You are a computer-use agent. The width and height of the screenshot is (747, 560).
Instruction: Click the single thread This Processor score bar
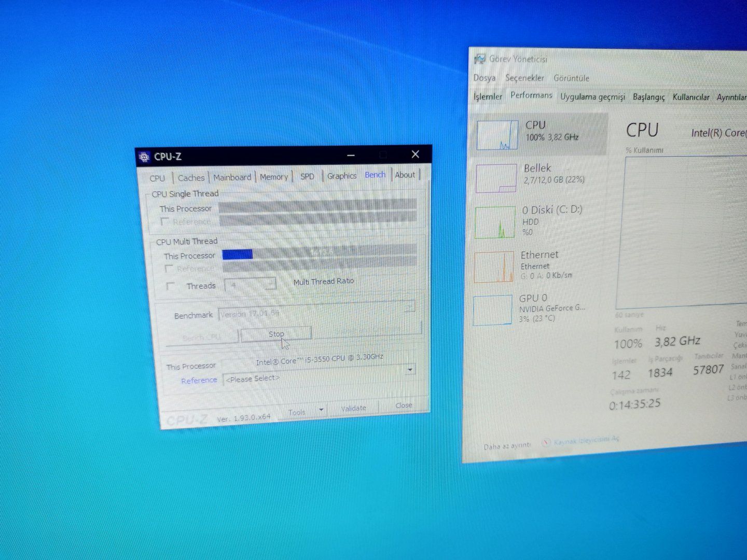317,206
